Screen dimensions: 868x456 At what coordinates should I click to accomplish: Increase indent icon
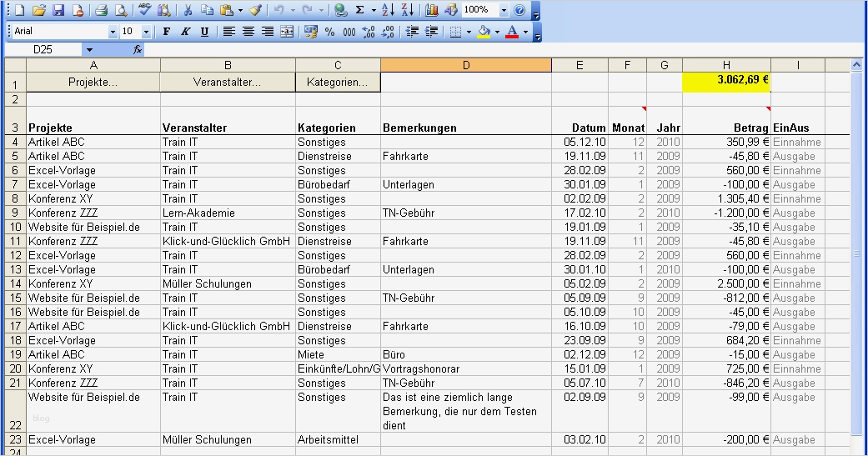pos(431,32)
